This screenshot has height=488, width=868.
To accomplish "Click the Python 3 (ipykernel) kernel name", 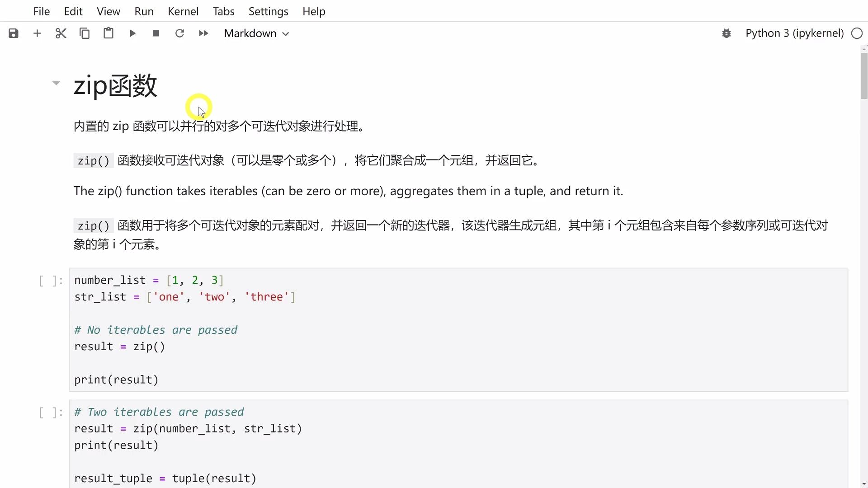I will coord(794,33).
